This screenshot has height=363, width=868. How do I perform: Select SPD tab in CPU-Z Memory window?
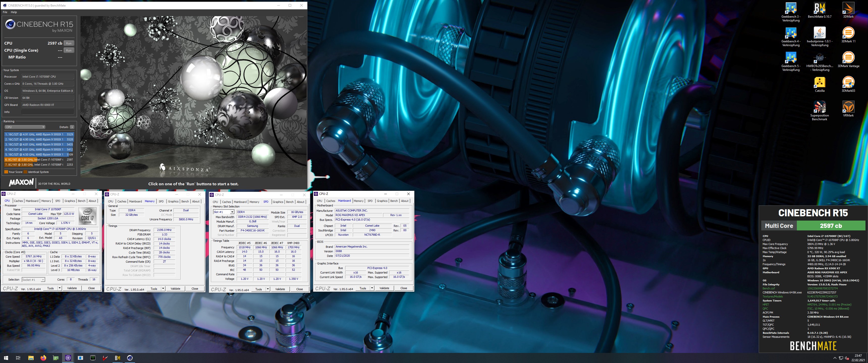point(161,201)
